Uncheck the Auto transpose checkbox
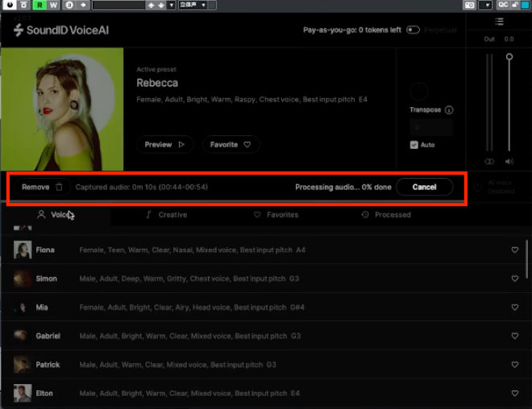 [x=414, y=145]
